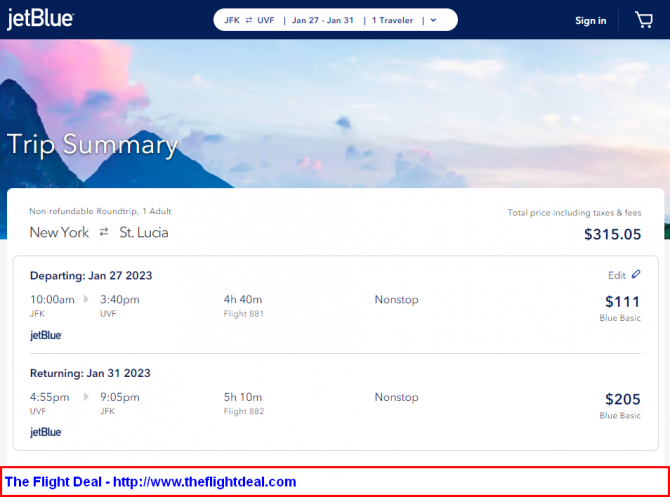The width and height of the screenshot is (670, 497).
Task: Click St. Lucia destination name
Action: click(x=144, y=232)
